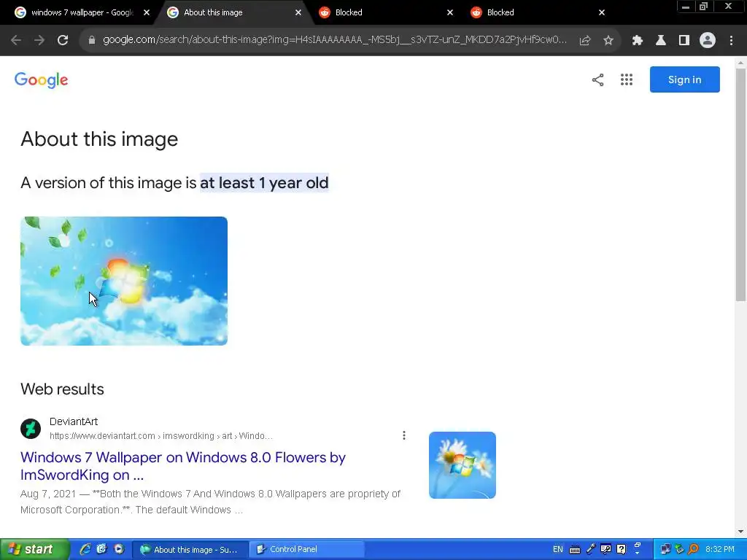747x560 pixels.
Task: Close the windows 7 wallpaper tab
Action: click(146, 13)
